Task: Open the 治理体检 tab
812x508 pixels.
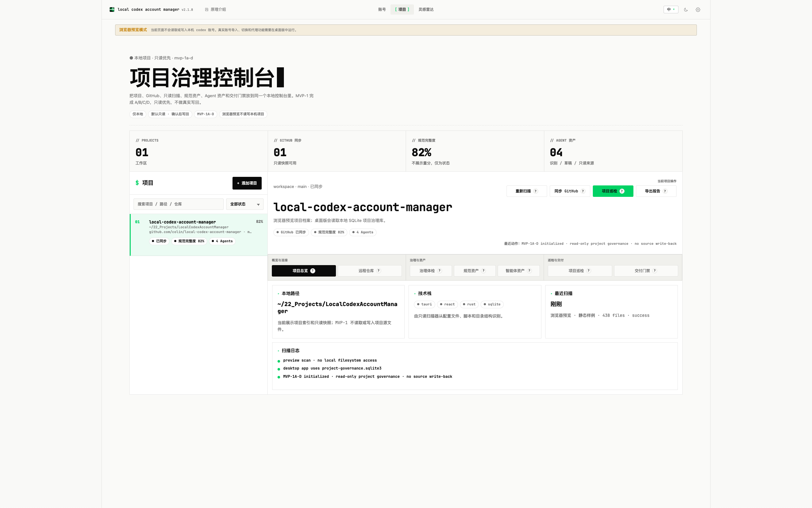Action: tap(430, 271)
